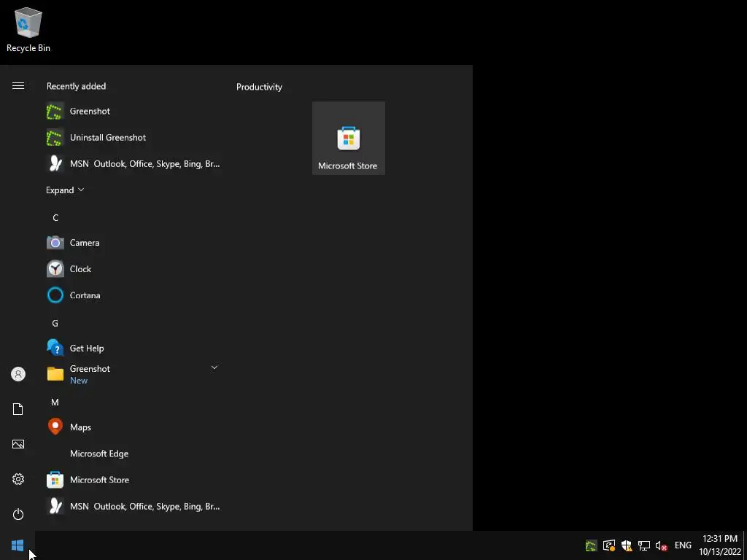This screenshot has width=747, height=560.
Task: Launch Uninstall Greenshot entry
Action: (133, 138)
